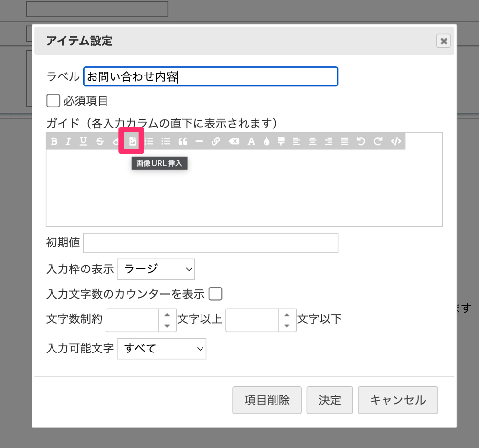This screenshot has width=479, height=448.
Task: Check the 入力文字数のカウンターを表示 box
Action: pos(215,294)
